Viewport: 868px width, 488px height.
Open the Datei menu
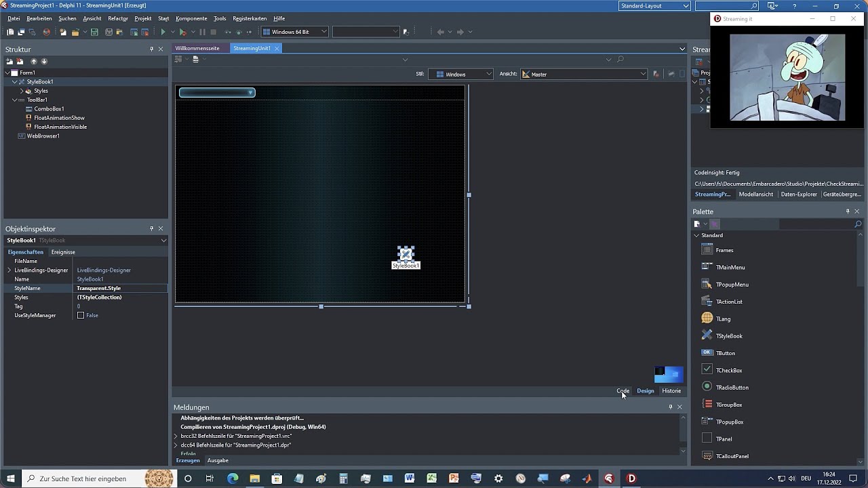(x=14, y=18)
